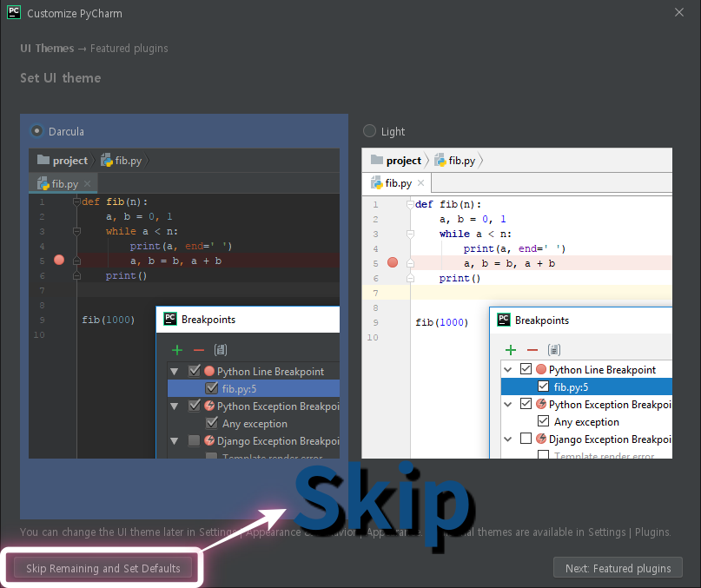Screen dimensions: 701x588
Task: Select the fib.py editor tab in Darcula preview
Action: (x=63, y=184)
